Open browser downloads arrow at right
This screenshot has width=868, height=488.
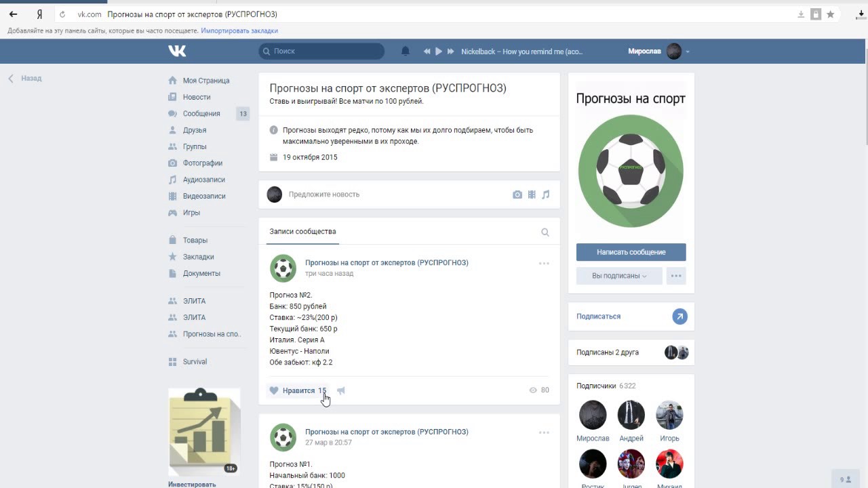(x=861, y=14)
